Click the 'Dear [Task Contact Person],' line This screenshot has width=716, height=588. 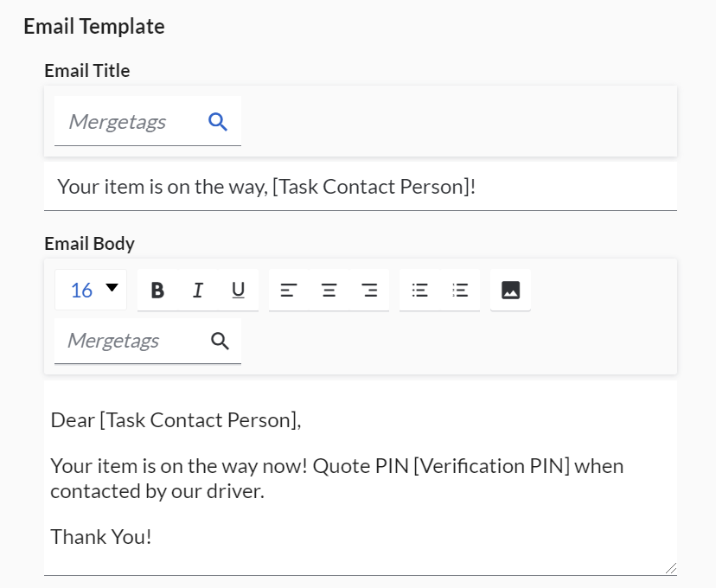[x=176, y=420]
